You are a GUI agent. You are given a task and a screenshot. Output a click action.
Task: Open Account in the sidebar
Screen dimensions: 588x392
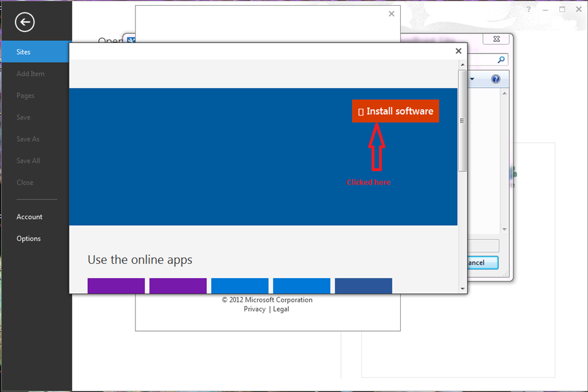29,217
